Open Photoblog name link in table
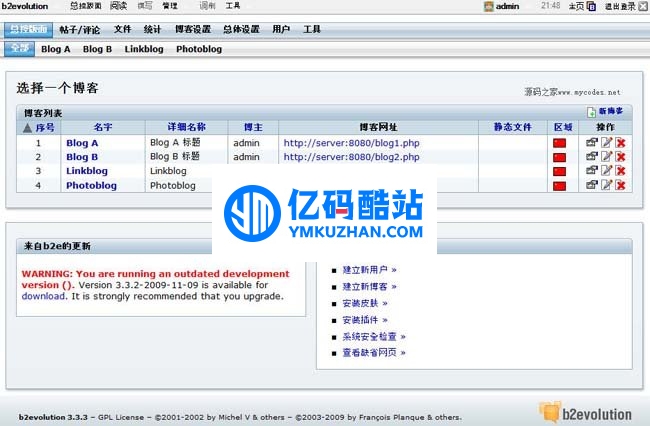This screenshot has width=650, height=426. point(91,185)
